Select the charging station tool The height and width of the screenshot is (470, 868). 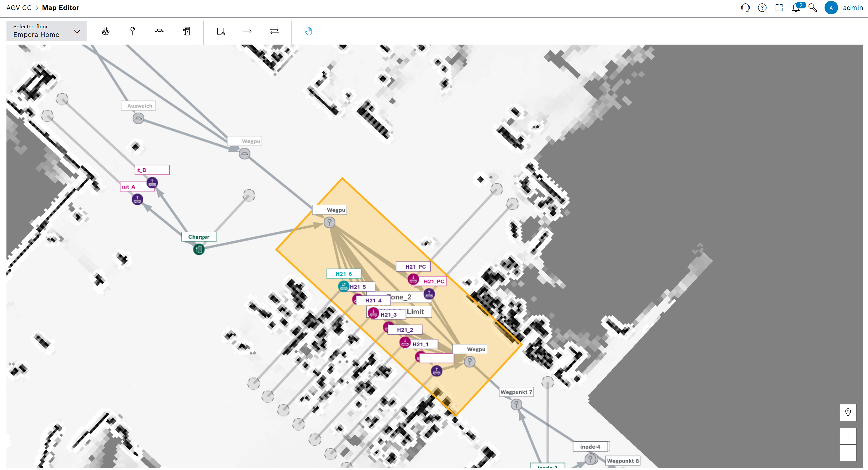pyautogui.click(x=186, y=31)
